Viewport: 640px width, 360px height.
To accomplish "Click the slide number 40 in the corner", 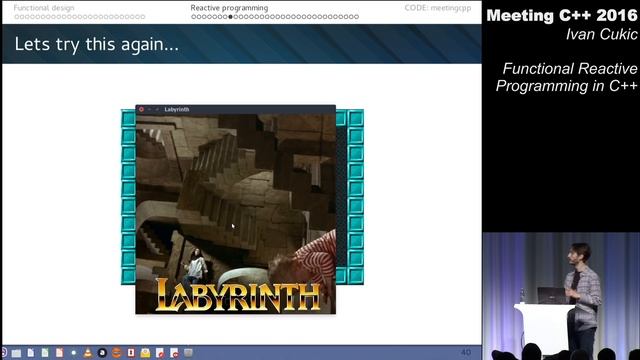I will pyautogui.click(x=466, y=352).
